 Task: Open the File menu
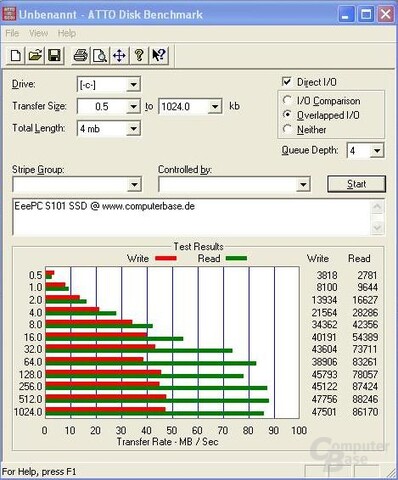[12, 33]
